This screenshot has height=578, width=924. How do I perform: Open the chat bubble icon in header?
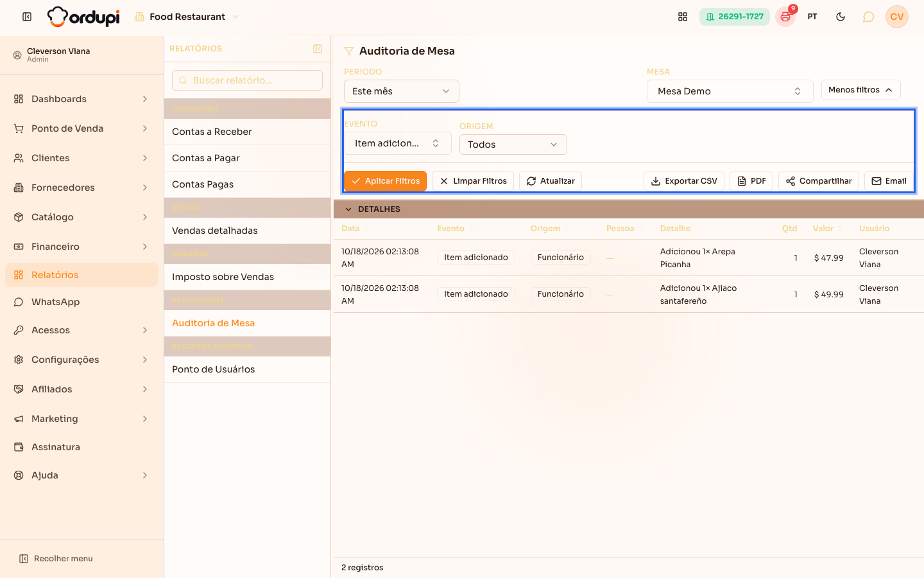point(868,17)
